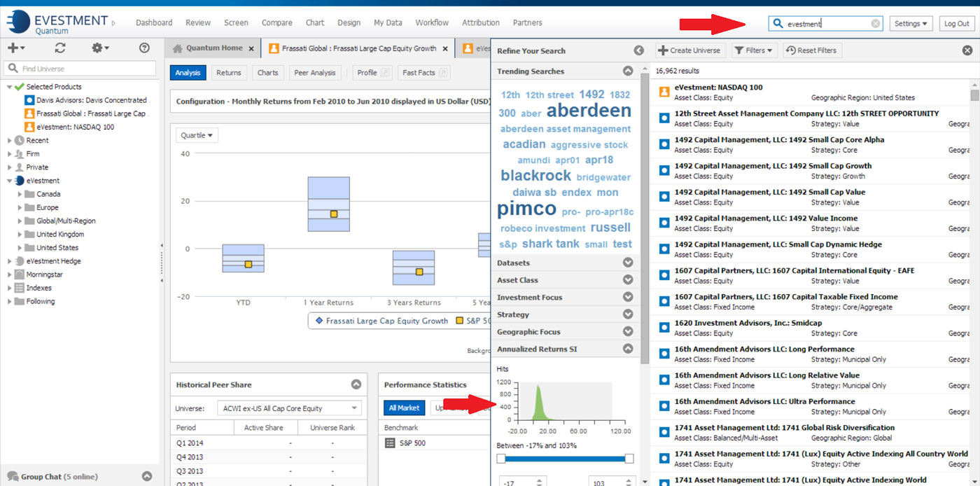Image resolution: width=980 pixels, height=486 pixels.
Task: Close the search results panel
Action: point(967,50)
